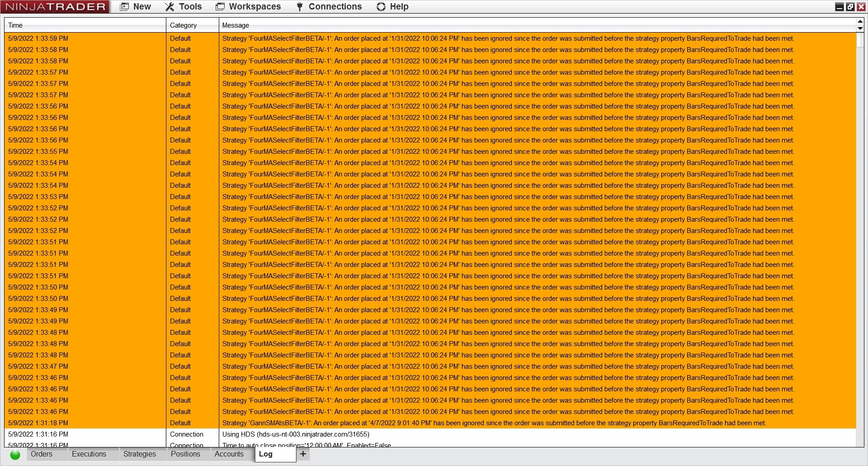
Task: Minimize the NinjaTrader window
Action: point(840,7)
